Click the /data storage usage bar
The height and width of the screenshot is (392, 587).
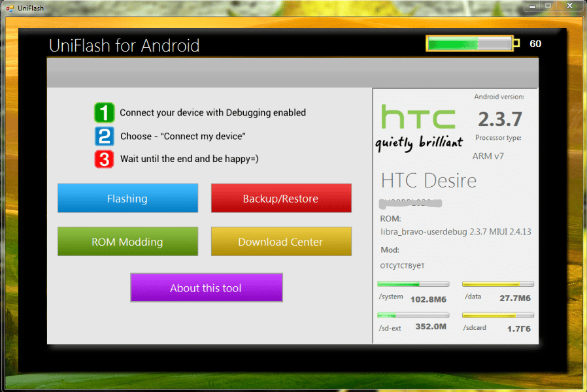[x=497, y=284]
